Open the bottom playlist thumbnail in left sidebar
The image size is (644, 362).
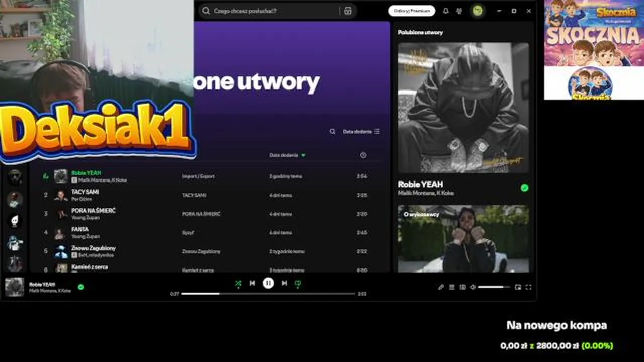pos(15,263)
